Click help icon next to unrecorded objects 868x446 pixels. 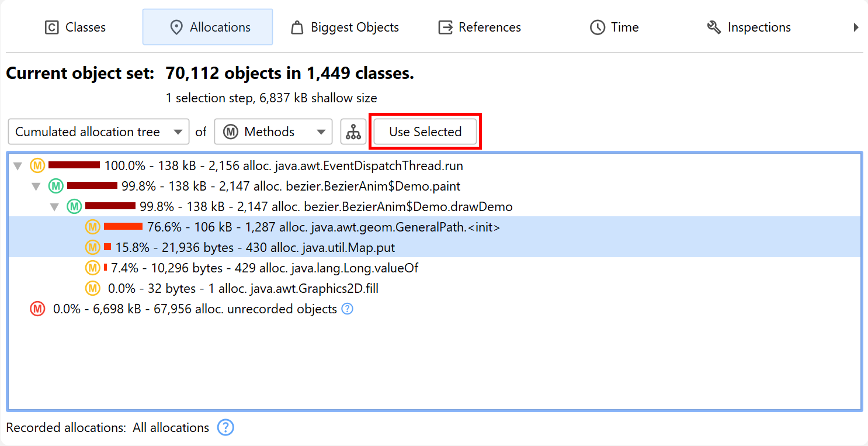[347, 309]
